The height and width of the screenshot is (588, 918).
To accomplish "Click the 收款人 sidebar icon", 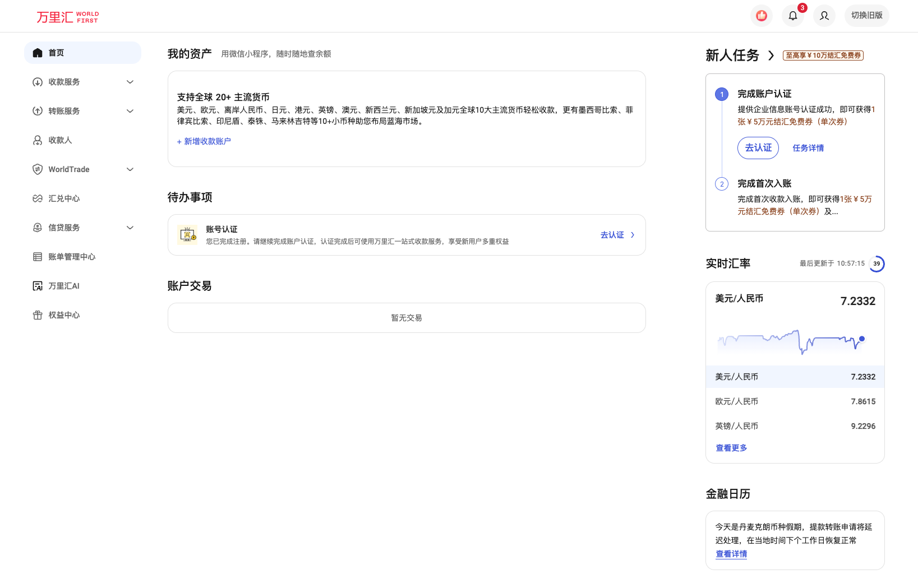I will click(x=37, y=140).
